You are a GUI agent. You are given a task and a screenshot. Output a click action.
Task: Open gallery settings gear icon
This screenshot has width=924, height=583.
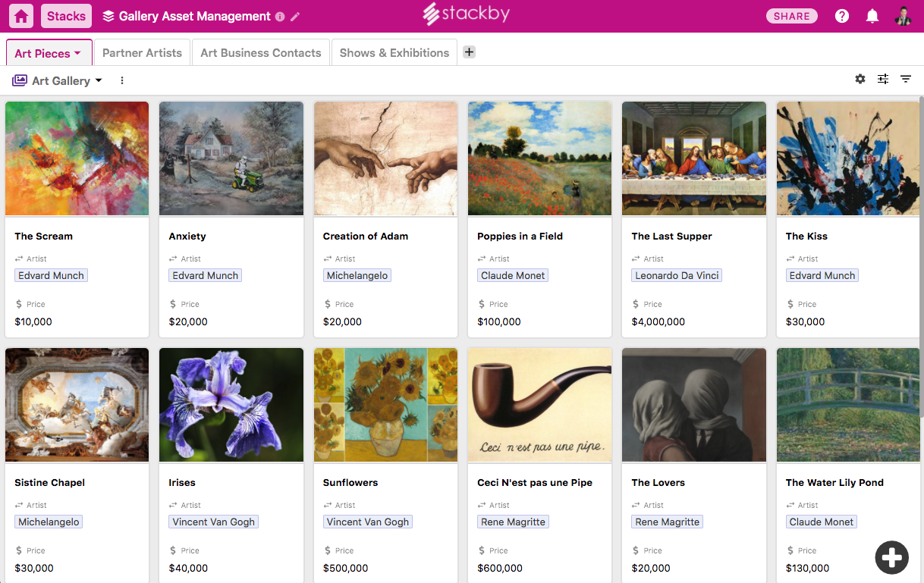tap(860, 79)
